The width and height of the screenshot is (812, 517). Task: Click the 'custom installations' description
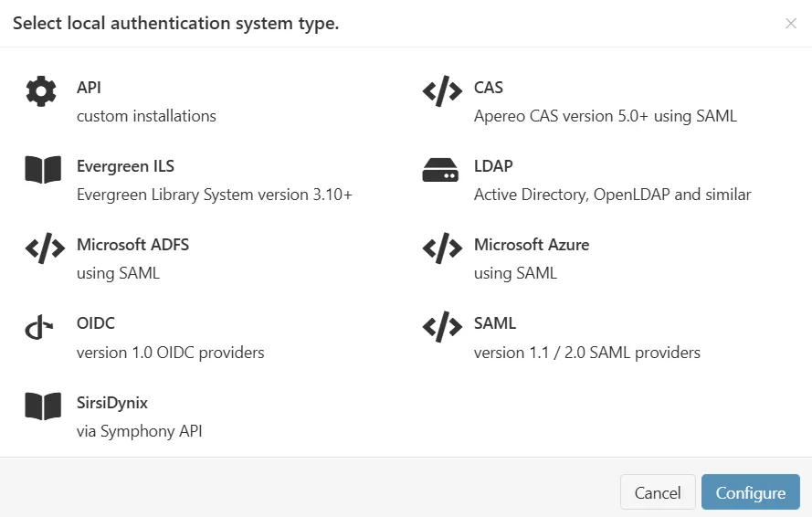tap(146, 115)
